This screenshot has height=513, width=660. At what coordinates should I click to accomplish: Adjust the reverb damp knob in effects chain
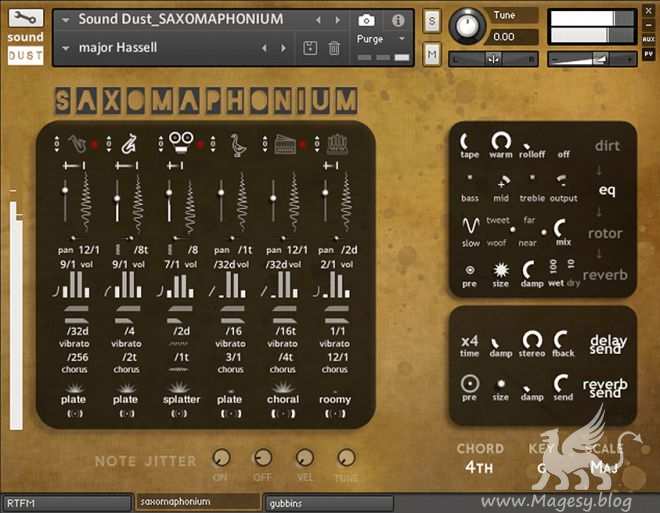coord(529,269)
